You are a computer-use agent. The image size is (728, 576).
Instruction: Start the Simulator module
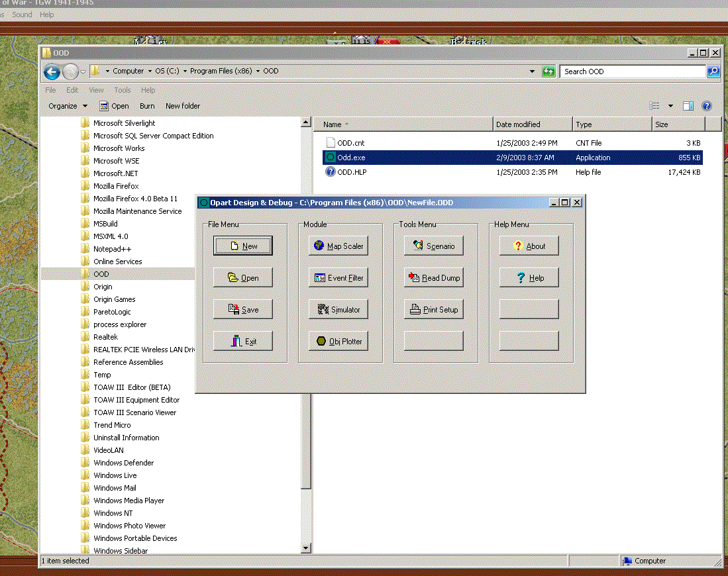pyautogui.click(x=338, y=310)
